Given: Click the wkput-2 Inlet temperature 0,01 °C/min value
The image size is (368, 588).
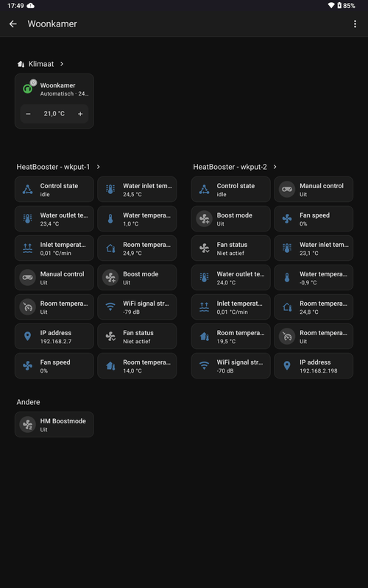Looking at the screenshot, I should click(x=232, y=312).
